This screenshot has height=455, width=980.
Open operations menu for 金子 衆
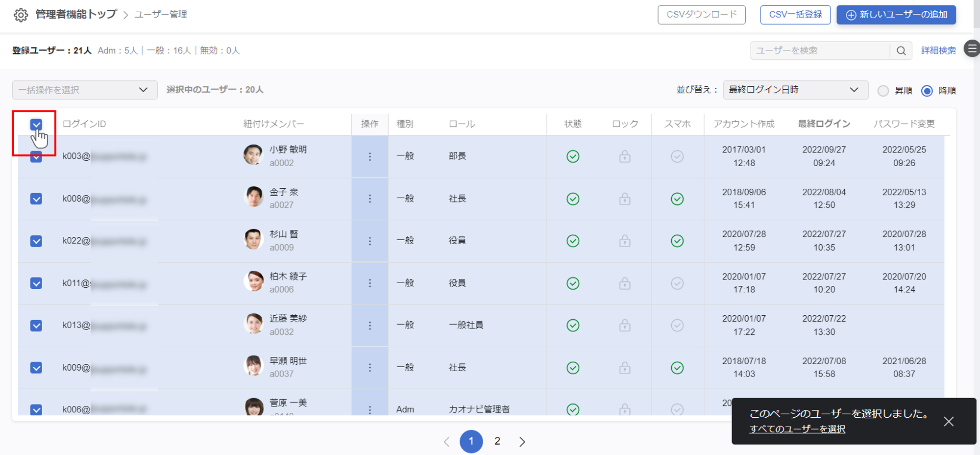pyautogui.click(x=370, y=199)
